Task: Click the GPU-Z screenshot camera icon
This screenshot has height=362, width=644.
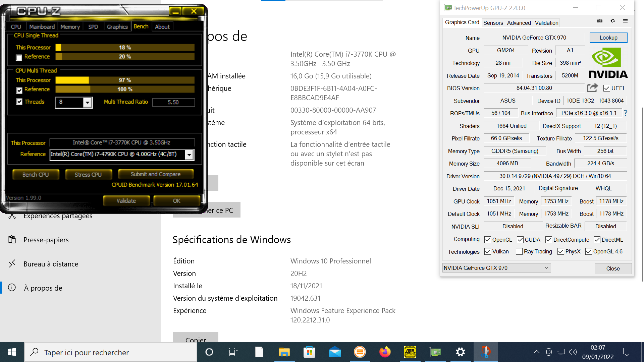Action: coord(600,21)
